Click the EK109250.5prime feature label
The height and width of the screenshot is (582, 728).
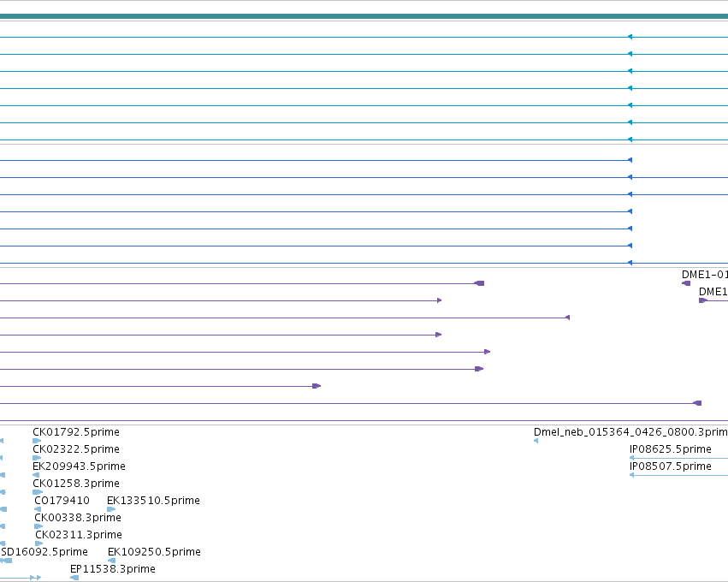(x=154, y=552)
